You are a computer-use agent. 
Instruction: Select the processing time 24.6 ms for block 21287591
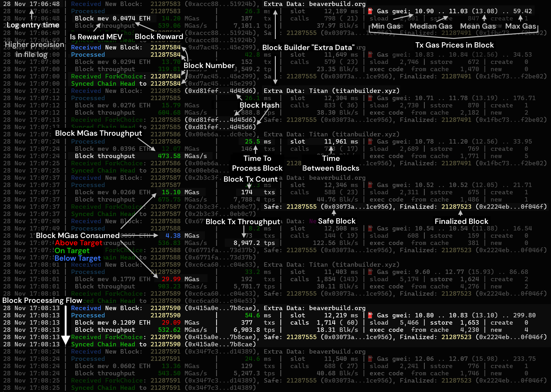pyautogui.click(x=258, y=359)
